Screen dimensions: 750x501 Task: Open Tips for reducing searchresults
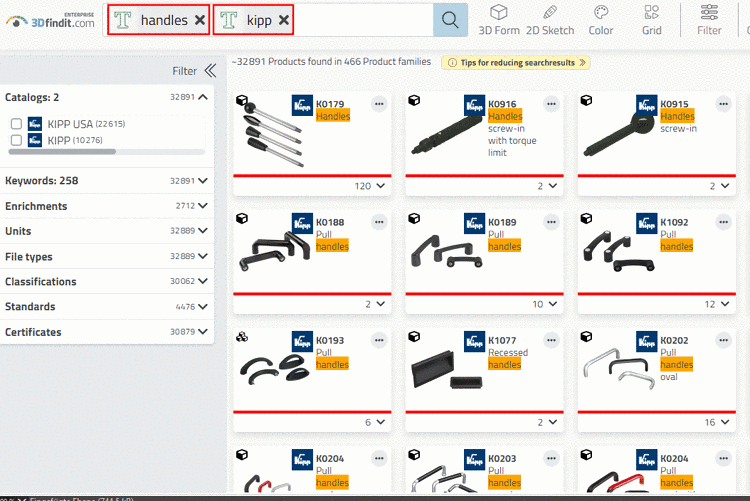pos(516,63)
